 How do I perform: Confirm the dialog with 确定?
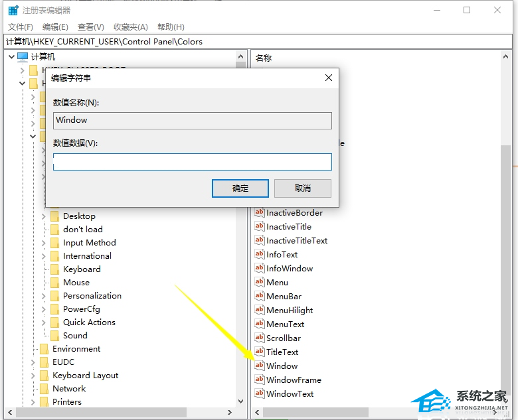pyautogui.click(x=240, y=188)
